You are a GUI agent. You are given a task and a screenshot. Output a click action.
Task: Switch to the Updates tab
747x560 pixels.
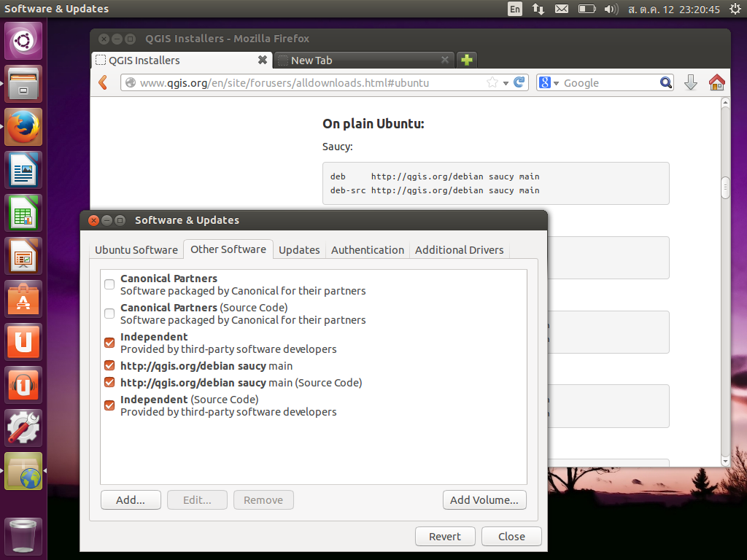[x=299, y=250]
